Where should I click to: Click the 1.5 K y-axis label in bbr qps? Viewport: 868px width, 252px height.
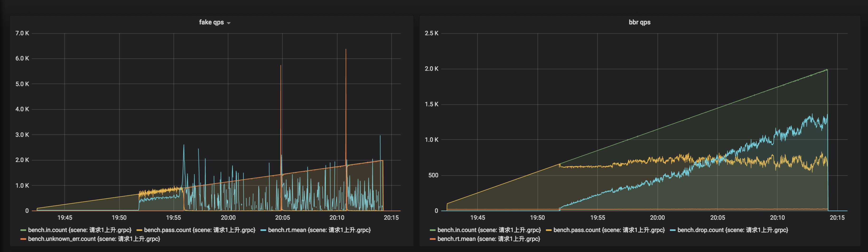point(431,104)
